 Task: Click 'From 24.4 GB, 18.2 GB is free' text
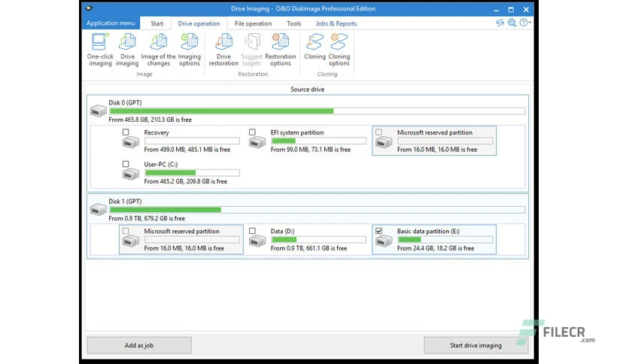(435, 248)
